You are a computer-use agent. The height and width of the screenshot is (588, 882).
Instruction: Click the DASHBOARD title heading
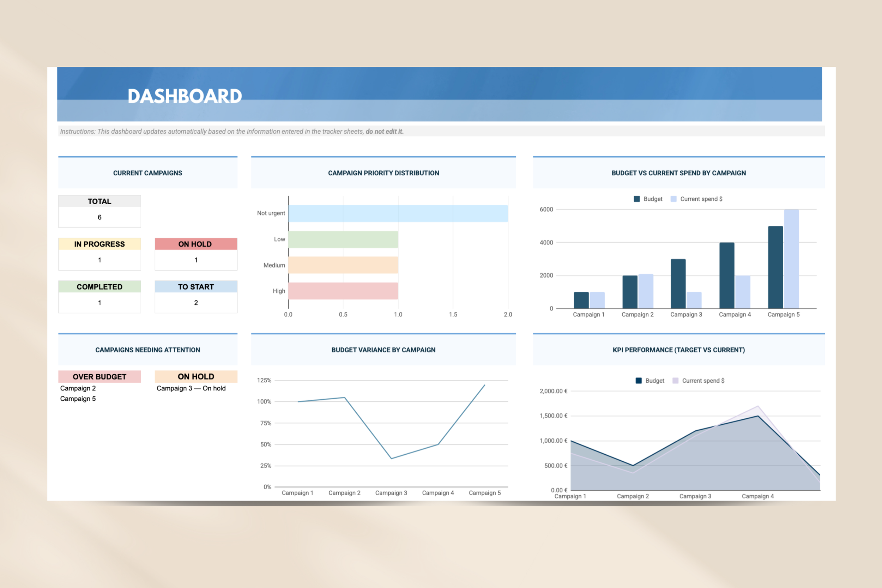pos(185,96)
